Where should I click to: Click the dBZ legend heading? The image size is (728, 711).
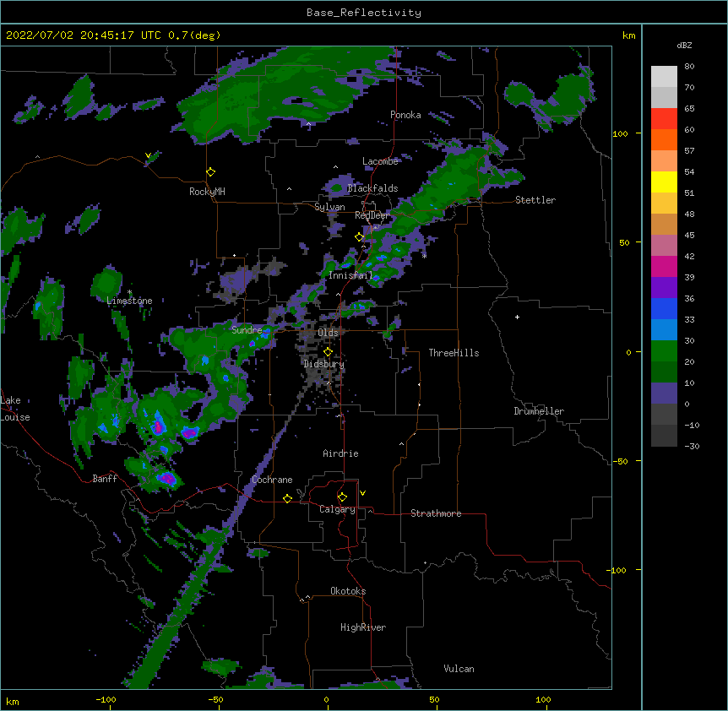pyautogui.click(x=684, y=46)
